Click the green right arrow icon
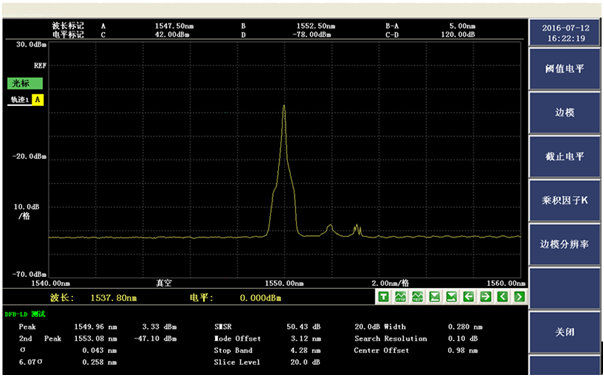The height and width of the screenshot is (376, 604). (x=485, y=297)
